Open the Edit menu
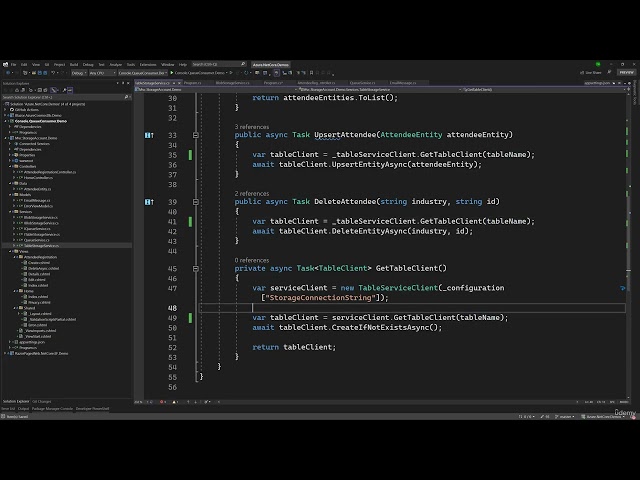The image size is (640, 480). click(24, 64)
